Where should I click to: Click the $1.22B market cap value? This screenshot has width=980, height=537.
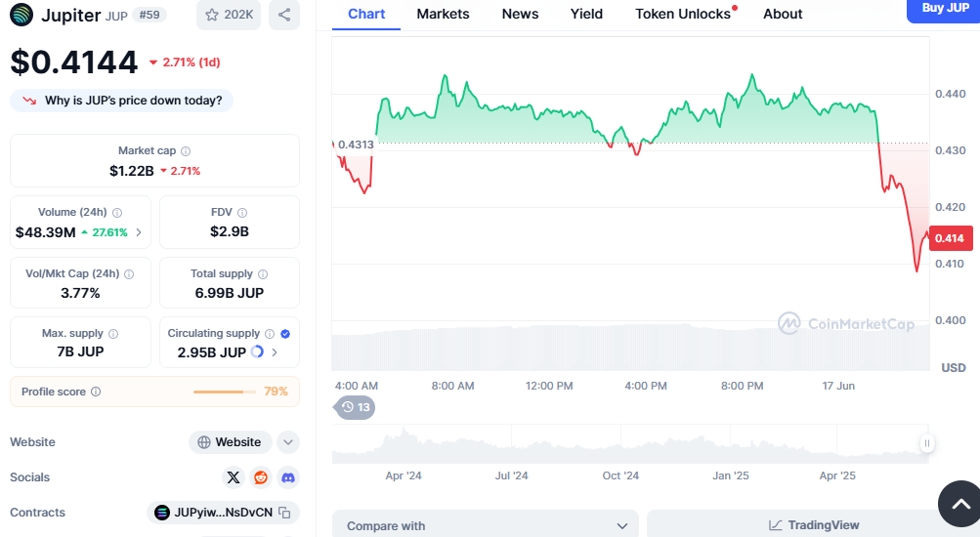[131, 171]
